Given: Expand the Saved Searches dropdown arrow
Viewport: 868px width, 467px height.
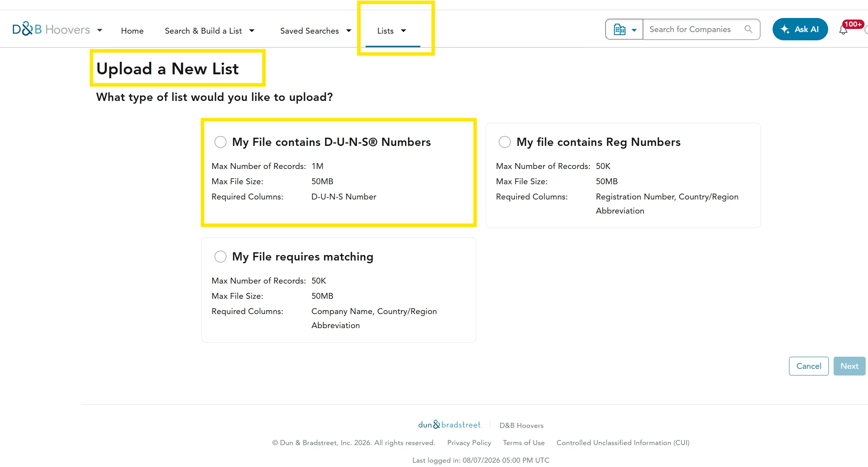Looking at the screenshot, I should click(x=349, y=31).
